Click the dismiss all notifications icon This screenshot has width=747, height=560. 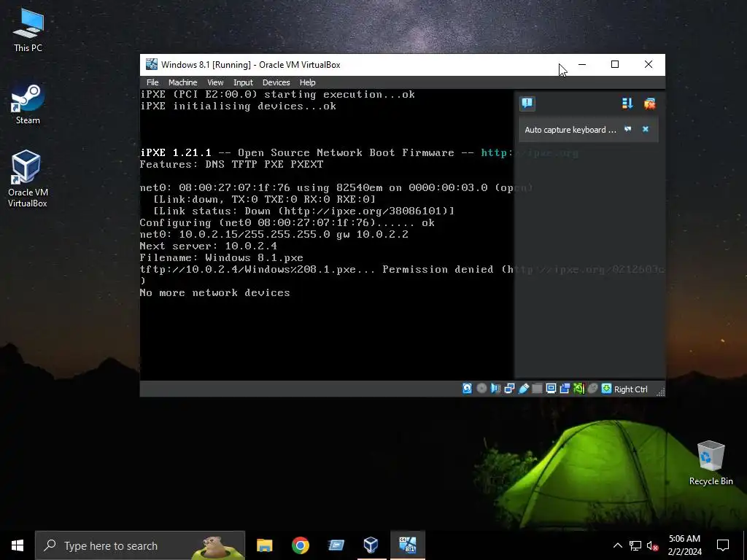tap(649, 104)
